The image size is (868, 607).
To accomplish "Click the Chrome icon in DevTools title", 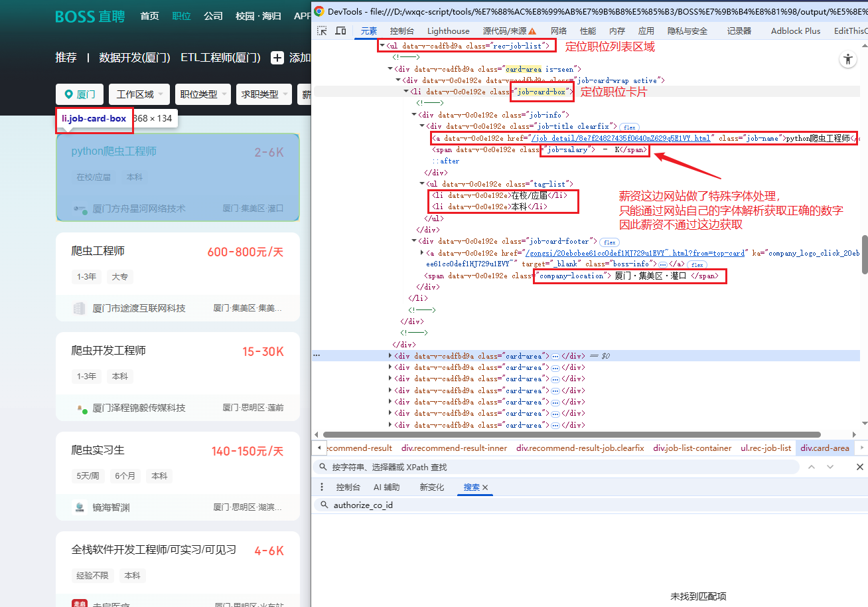I will pos(319,11).
